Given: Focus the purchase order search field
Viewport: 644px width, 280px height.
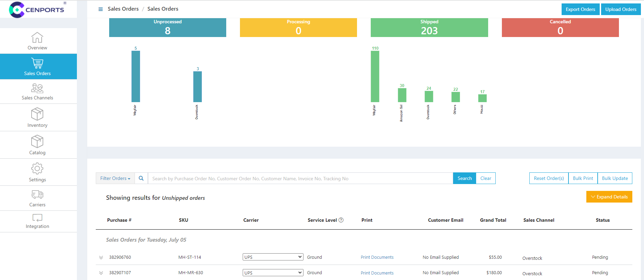Looking at the screenshot, I should [300, 179].
